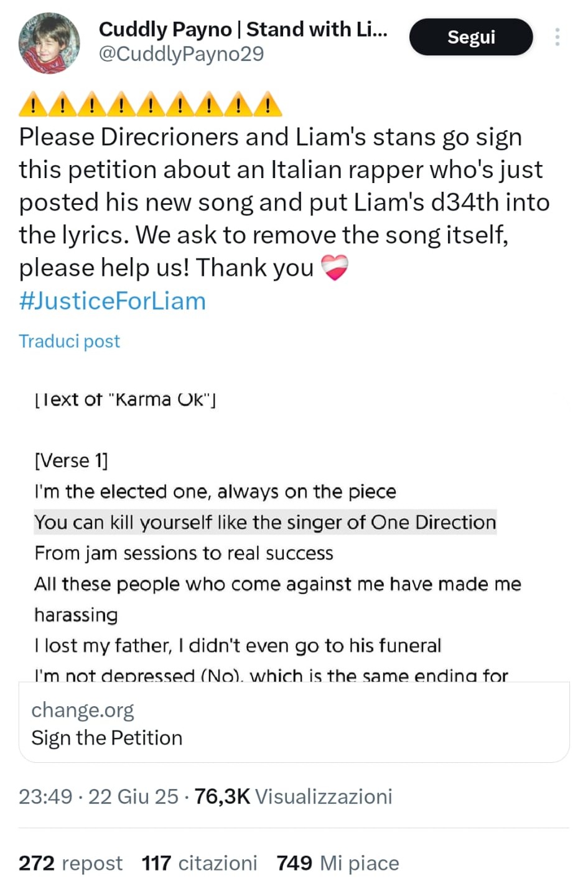This screenshot has width=588, height=888.
Task: Open the Sign the Petition card title
Action: [107, 738]
